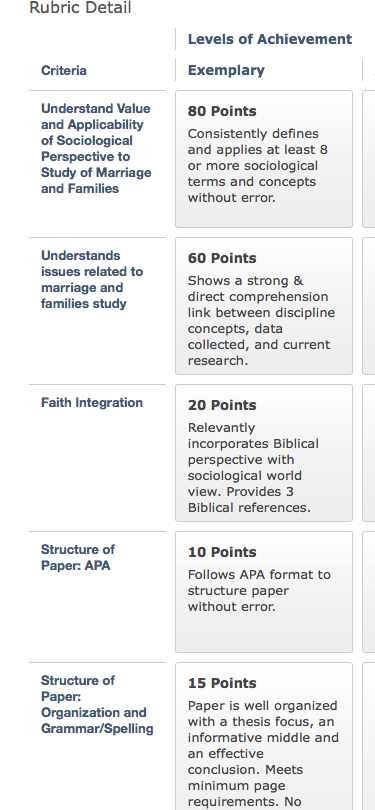Select the 80 Points exemplary cell
Image resolution: width=375 pixels, height=810 pixels.
tap(264, 159)
